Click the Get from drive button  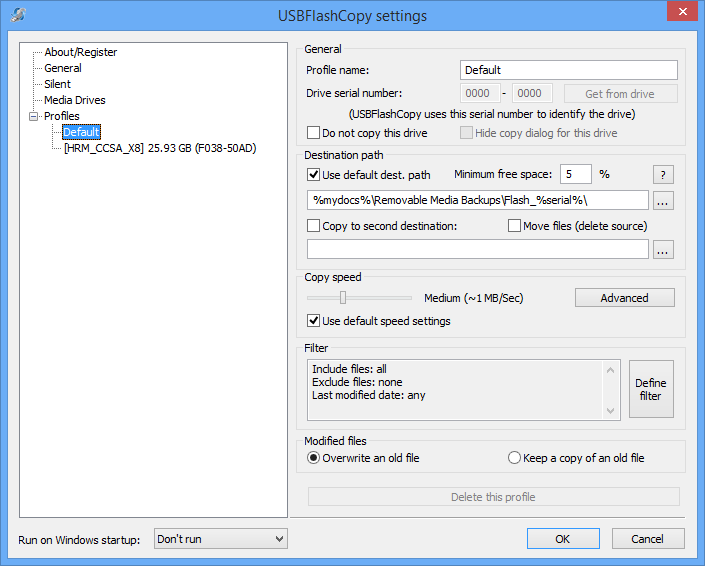(620, 94)
